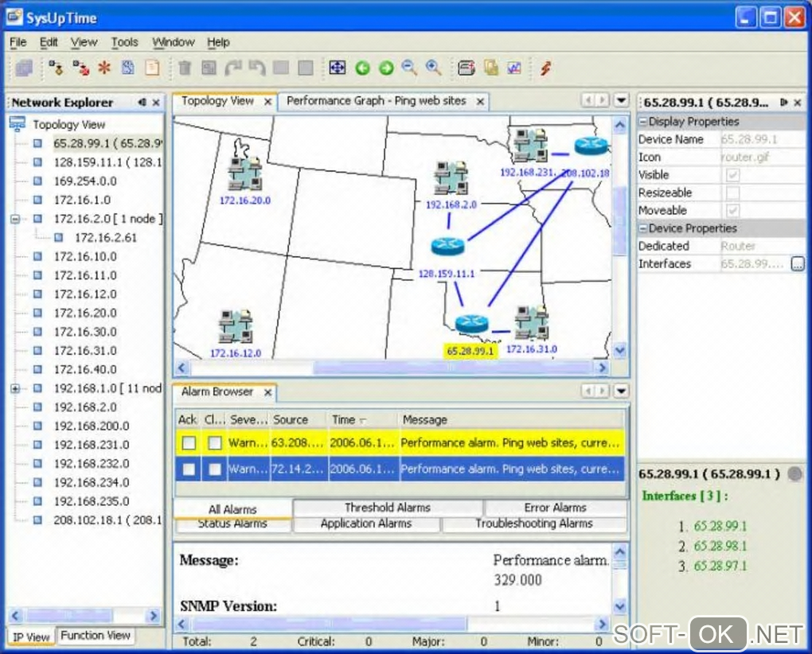
Task: Click the add-node down-arrow toolbar icon
Action: click(56, 68)
